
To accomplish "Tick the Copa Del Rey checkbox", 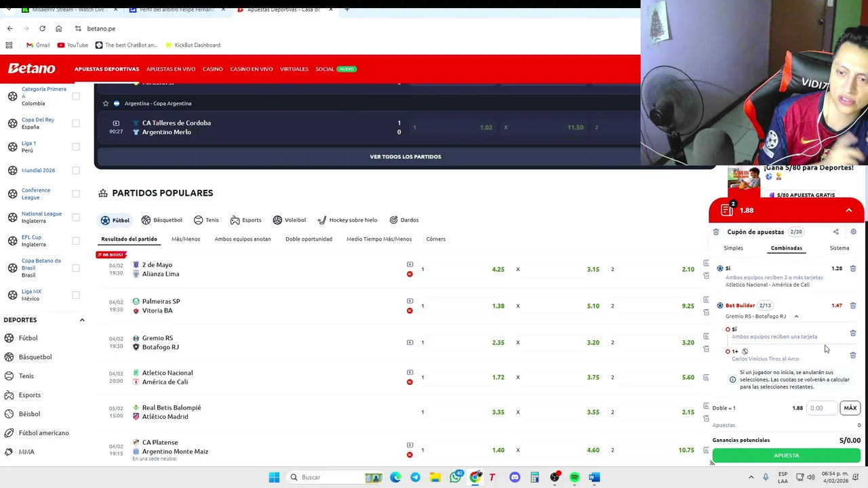I will [x=76, y=123].
